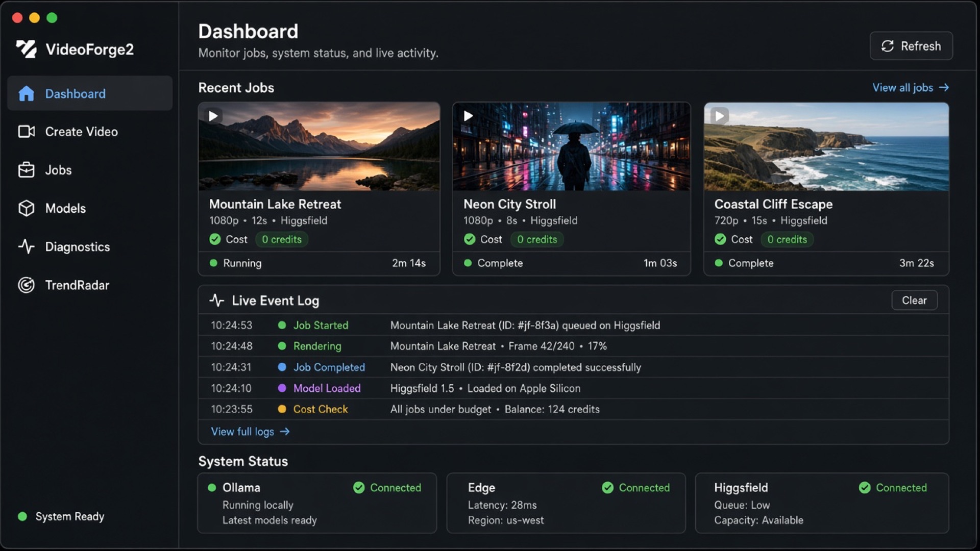Click the 0 credits badge on Neon City Stroll
Image resolution: width=980 pixels, height=551 pixels.
(x=537, y=239)
